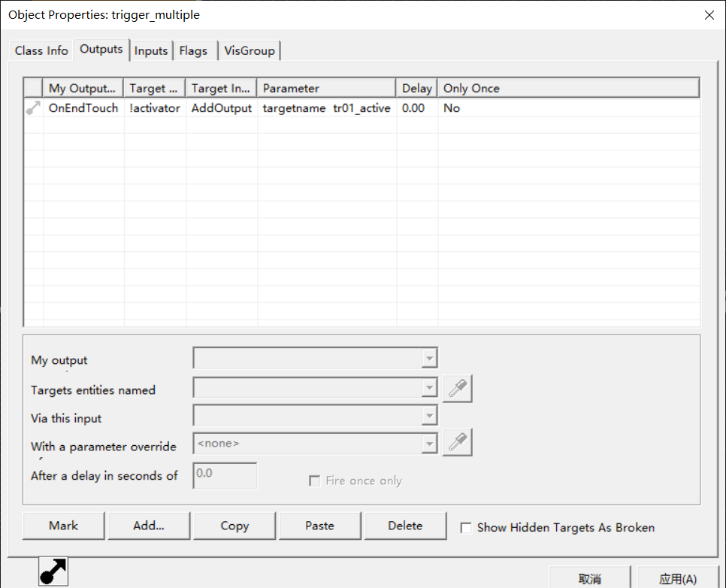Click the 取消 cancel button

(589, 578)
